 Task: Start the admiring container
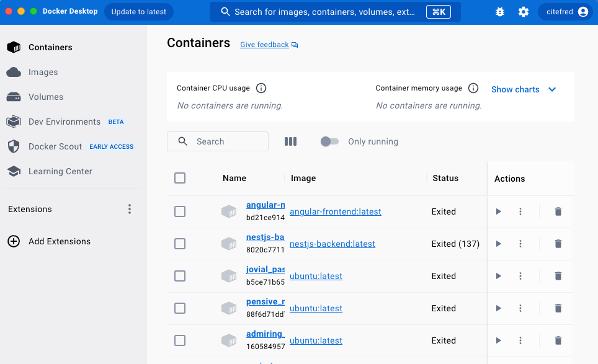pyautogui.click(x=499, y=340)
